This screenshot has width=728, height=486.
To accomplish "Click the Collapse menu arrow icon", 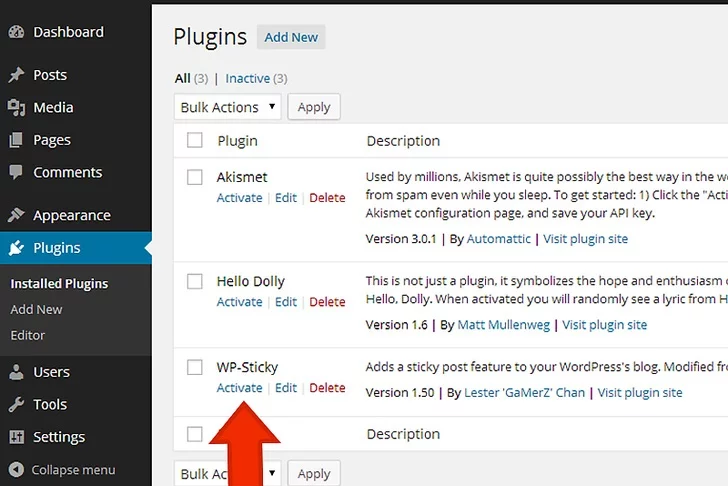I will coord(16,469).
